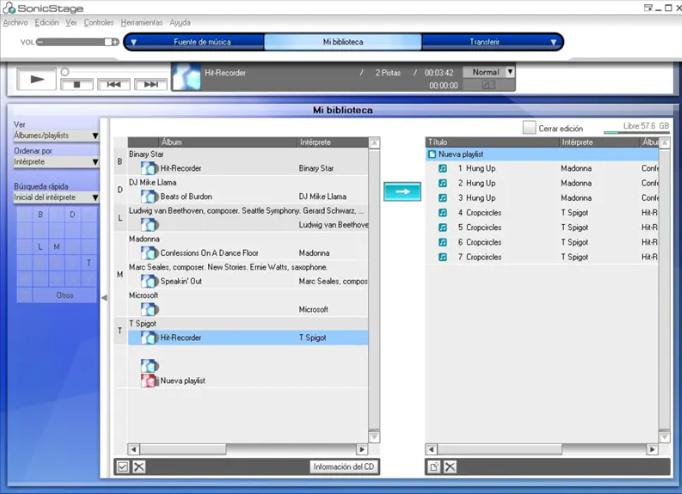Expand the Fuente de música arrow menu

(x=134, y=42)
